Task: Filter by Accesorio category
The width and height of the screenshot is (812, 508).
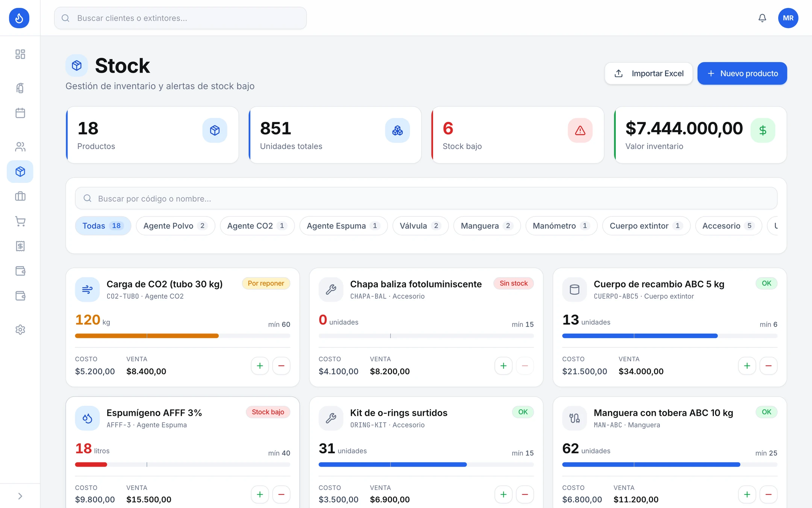Action: pos(728,226)
